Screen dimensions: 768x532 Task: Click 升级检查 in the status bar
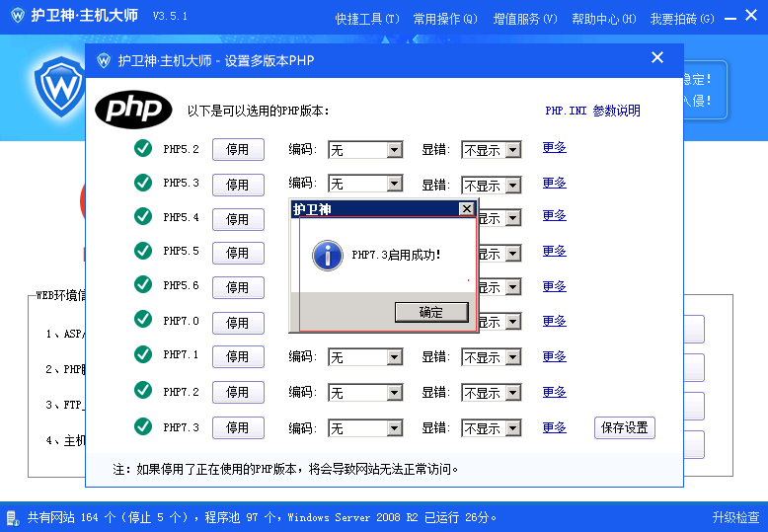pyautogui.click(x=735, y=517)
